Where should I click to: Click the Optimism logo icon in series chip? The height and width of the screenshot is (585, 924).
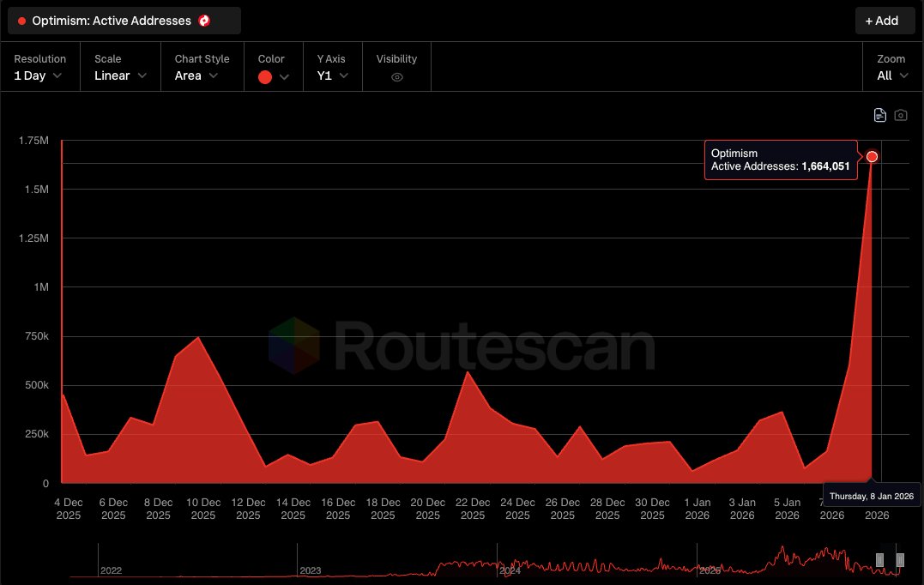click(204, 21)
